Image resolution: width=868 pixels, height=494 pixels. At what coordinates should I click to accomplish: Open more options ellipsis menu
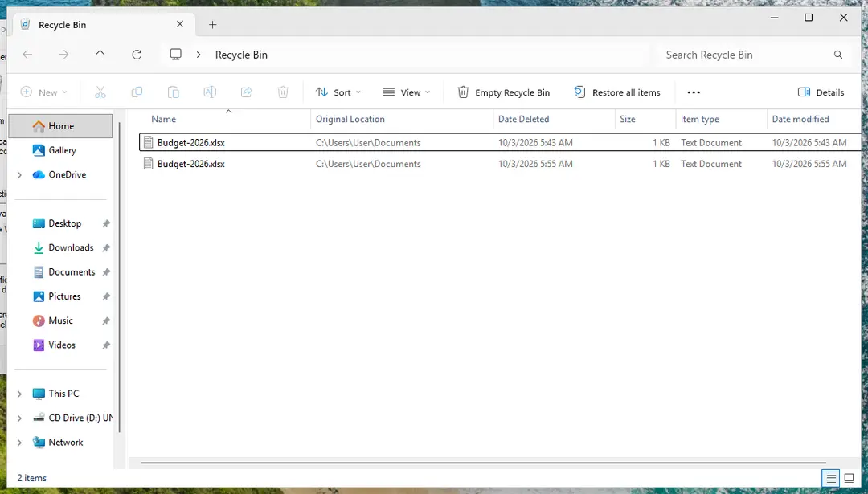tap(694, 92)
